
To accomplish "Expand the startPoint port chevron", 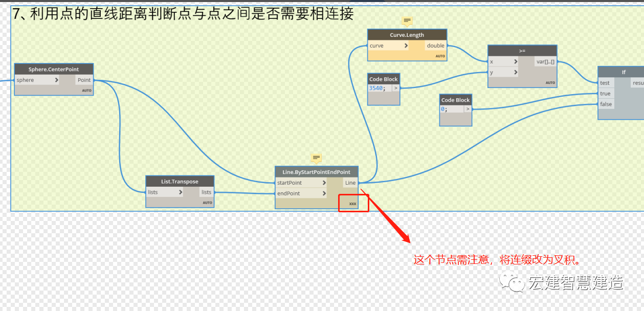I will click(x=324, y=183).
